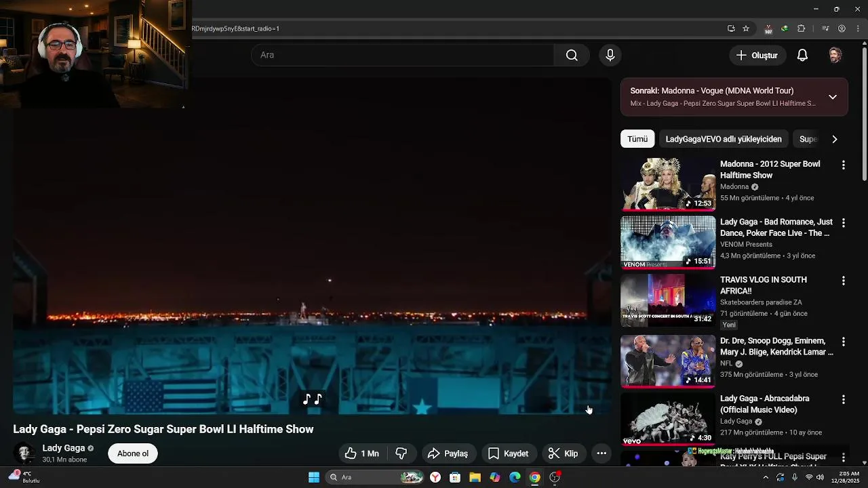Screen dimensions: 868x488
Task: Open more actions ellipsis below video
Action: click(601, 453)
